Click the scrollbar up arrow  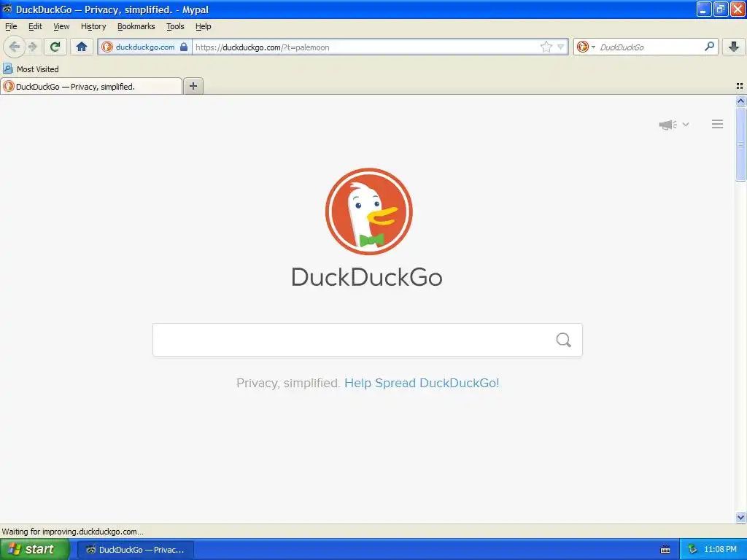coord(740,101)
